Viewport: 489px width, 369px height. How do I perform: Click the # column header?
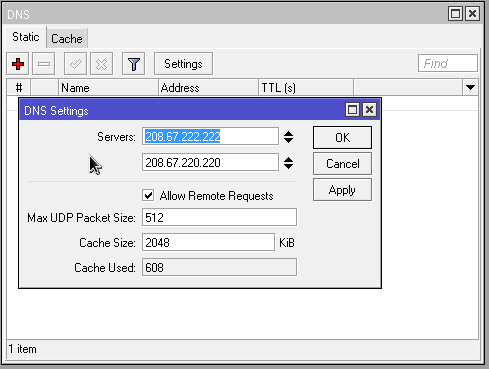pos(19,88)
